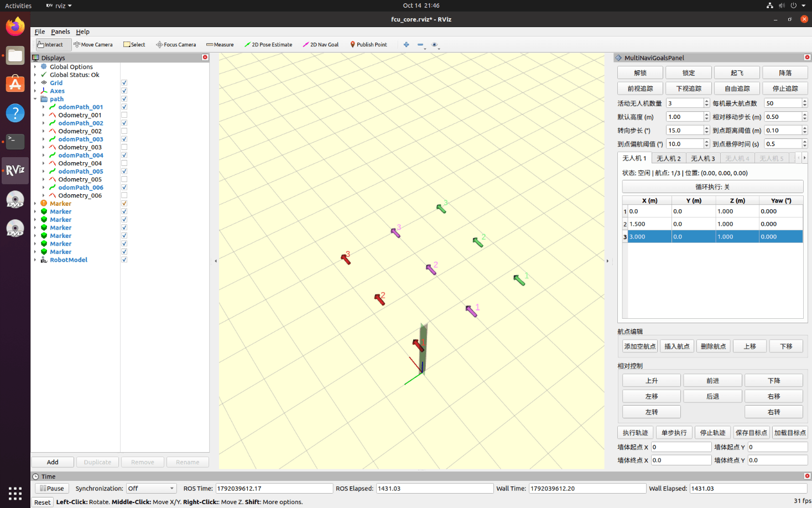Pick the Measure tool
812x508 pixels.
220,45
